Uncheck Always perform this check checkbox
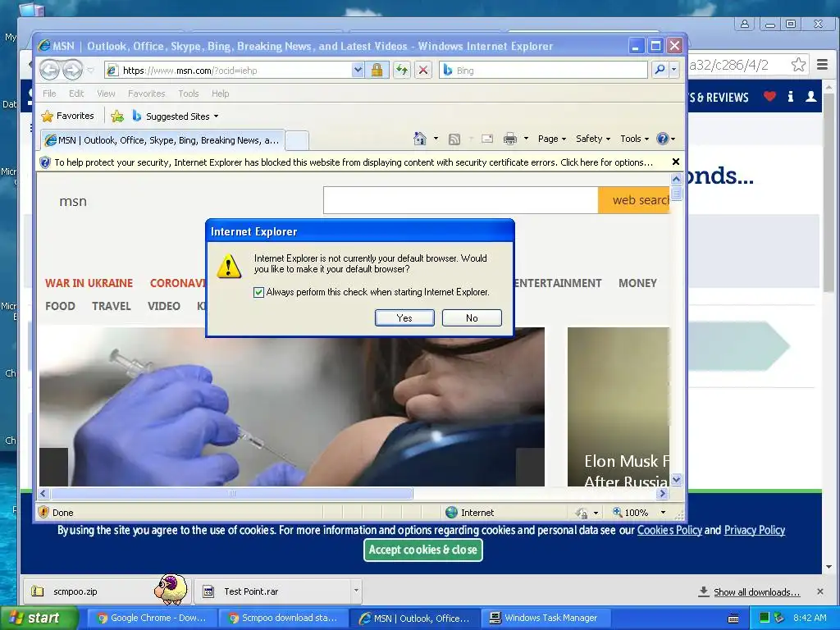Image resolution: width=840 pixels, height=630 pixels. click(x=258, y=292)
